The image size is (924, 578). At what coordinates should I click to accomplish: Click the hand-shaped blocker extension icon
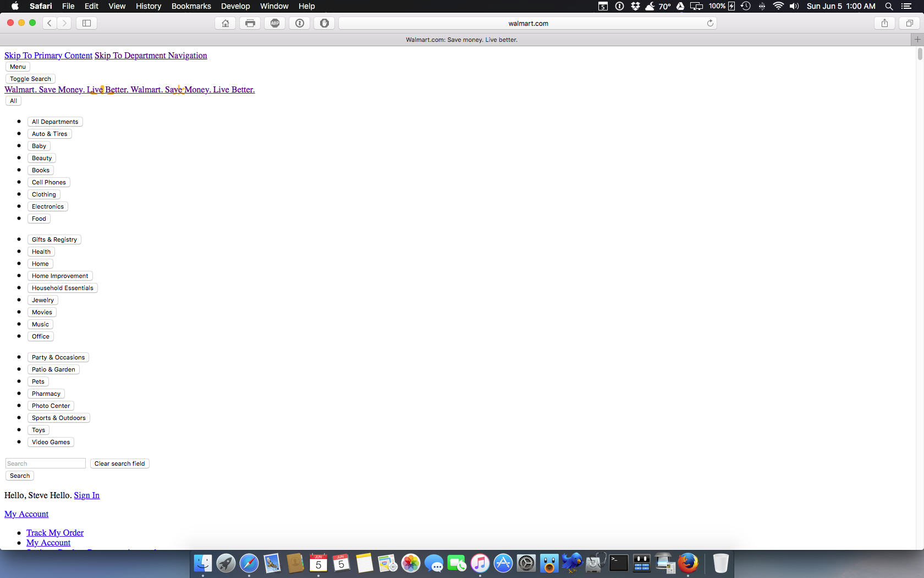click(324, 23)
